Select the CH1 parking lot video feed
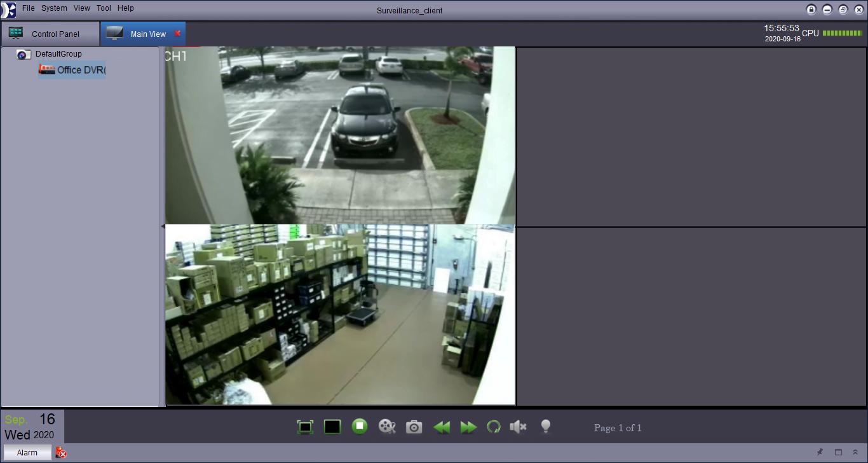Viewport: 868px width, 463px height. (340, 135)
